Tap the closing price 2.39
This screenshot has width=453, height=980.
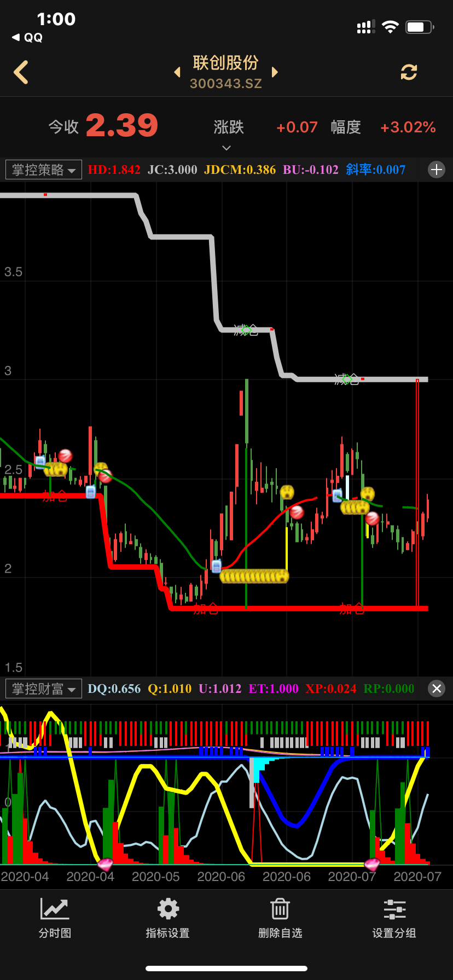pos(122,126)
